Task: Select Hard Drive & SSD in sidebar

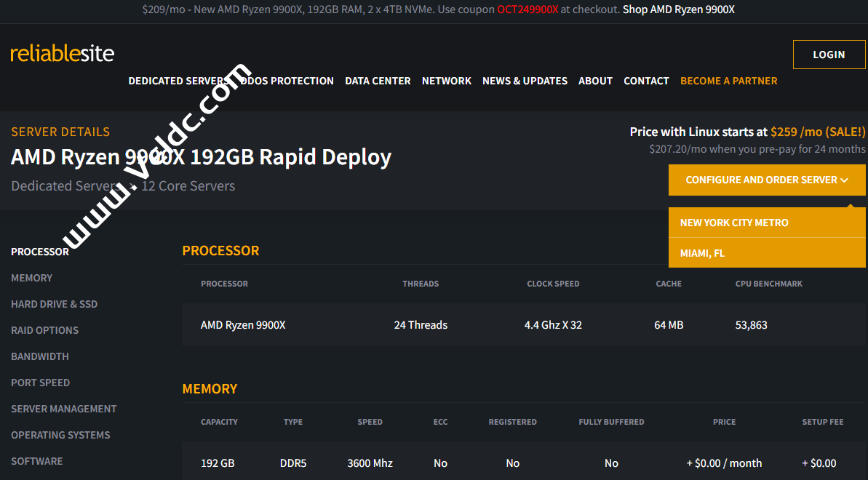Action: pyautogui.click(x=54, y=304)
